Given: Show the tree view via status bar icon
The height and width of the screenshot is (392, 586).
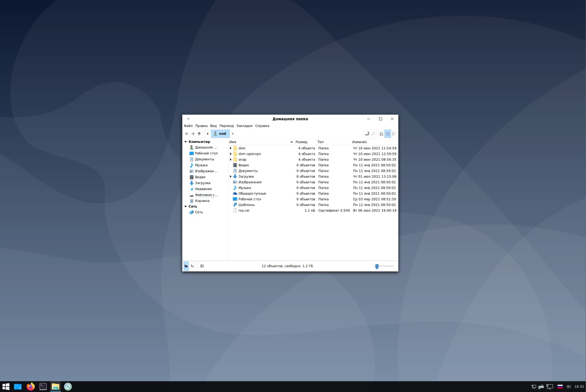Looking at the screenshot, I should pyautogui.click(x=192, y=266).
